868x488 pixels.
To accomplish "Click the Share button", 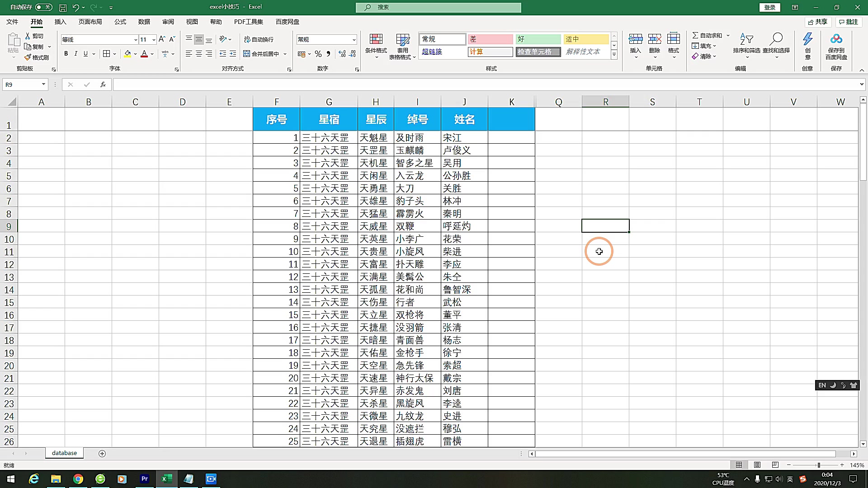I will 818,22.
